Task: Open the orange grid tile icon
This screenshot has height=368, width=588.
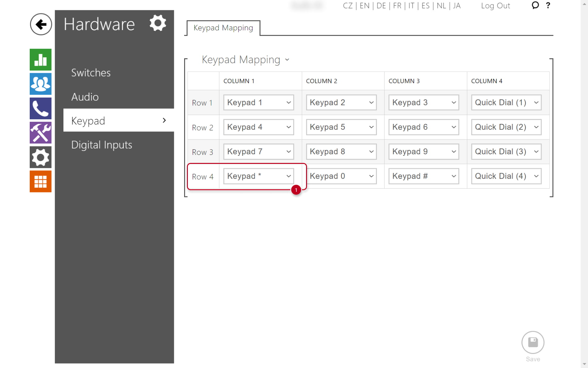Action: tap(41, 182)
